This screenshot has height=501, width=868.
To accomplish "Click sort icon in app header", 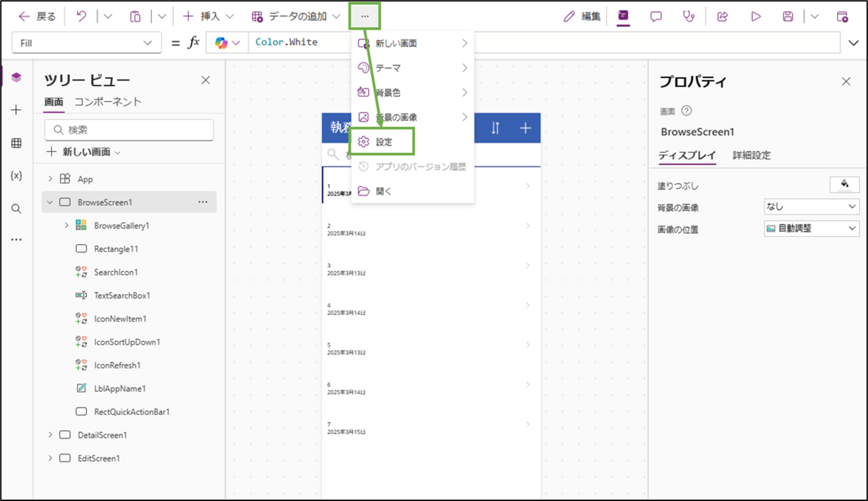I will tap(495, 128).
